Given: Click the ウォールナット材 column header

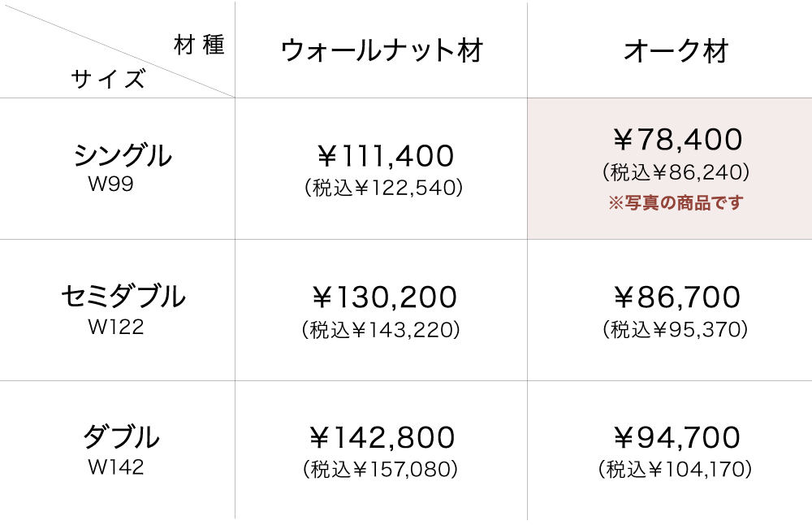Looking at the screenshot, I should pos(382,51).
